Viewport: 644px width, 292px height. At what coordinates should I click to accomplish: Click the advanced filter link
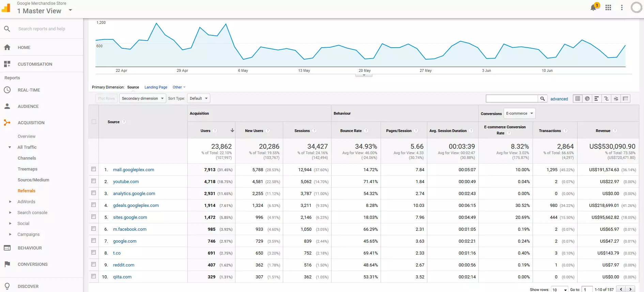pyautogui.click(x=559, y=99)
